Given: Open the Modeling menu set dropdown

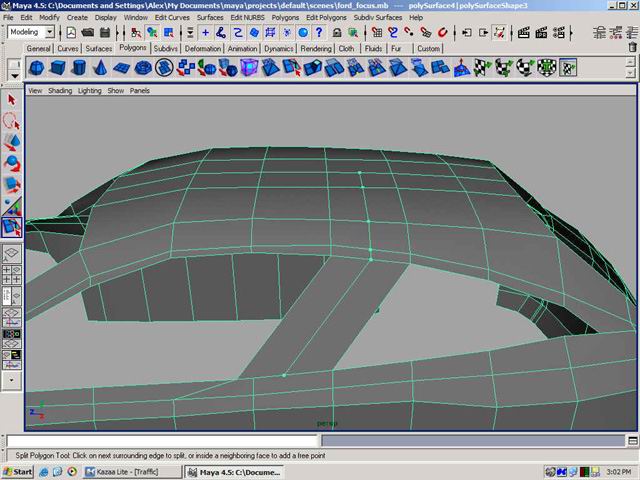Looking at the screenshot, I should click(49, 33).
